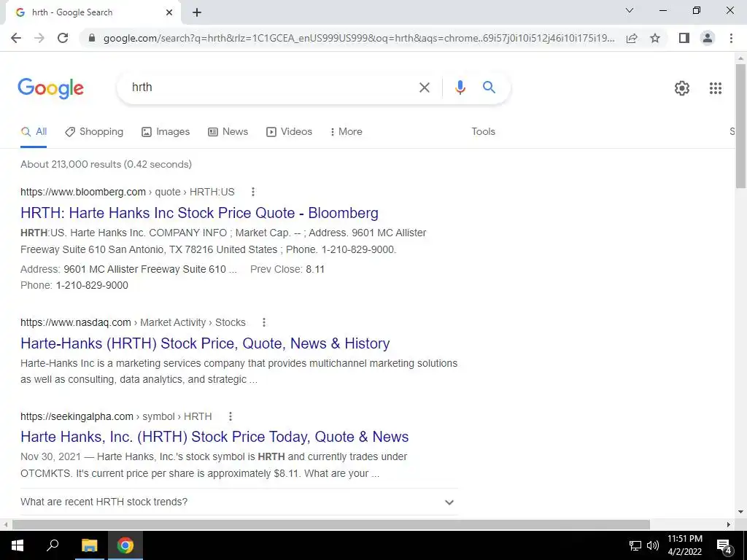The height and width of the screenshot is (560, 747).
Task: Click in the hrth search field
Action: pos(271,87)
